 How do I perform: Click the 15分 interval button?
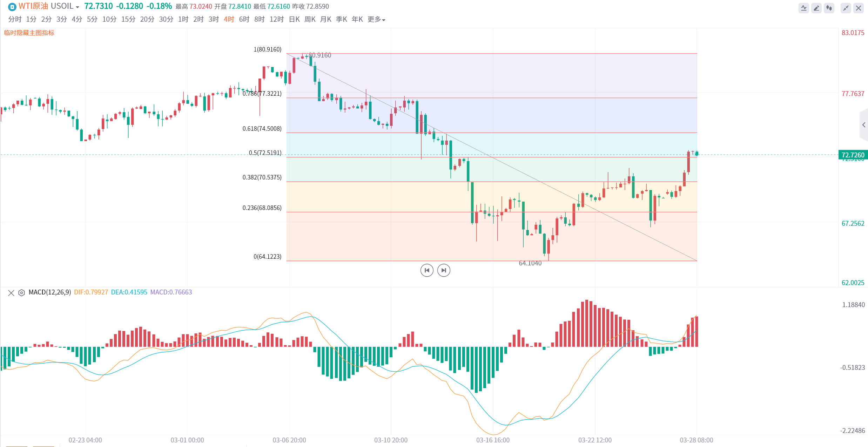click(x=128, y=20)
